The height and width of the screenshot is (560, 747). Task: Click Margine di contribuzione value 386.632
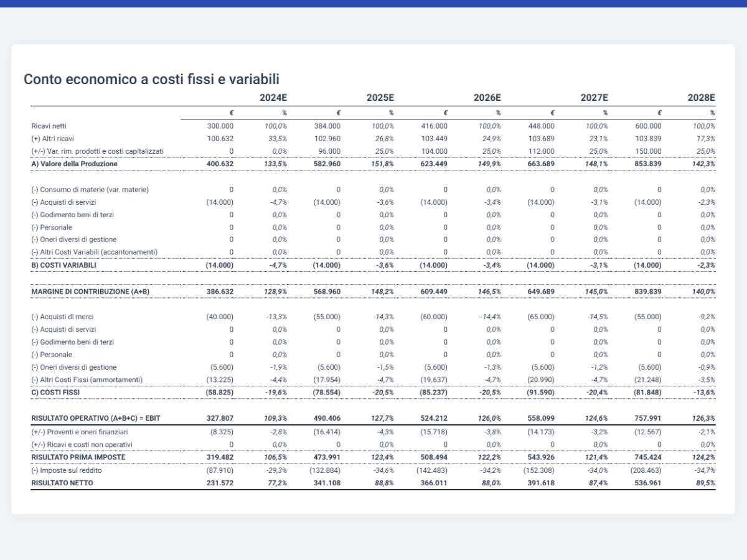tap(220, 291)
